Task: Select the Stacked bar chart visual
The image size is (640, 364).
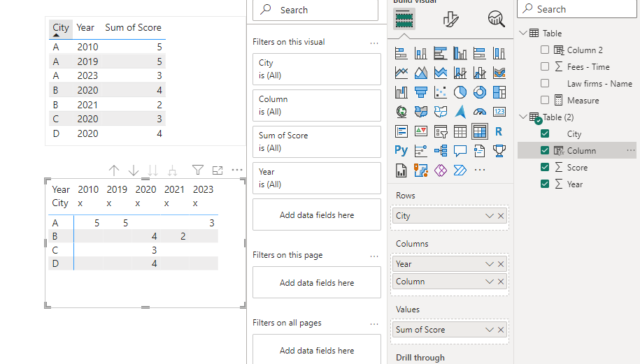Action: (401, 53)
